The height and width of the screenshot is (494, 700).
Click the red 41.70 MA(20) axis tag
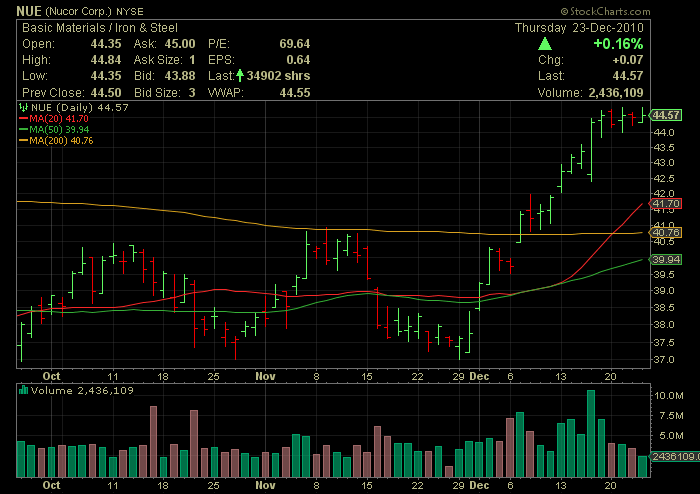click(x=665, y=204)
